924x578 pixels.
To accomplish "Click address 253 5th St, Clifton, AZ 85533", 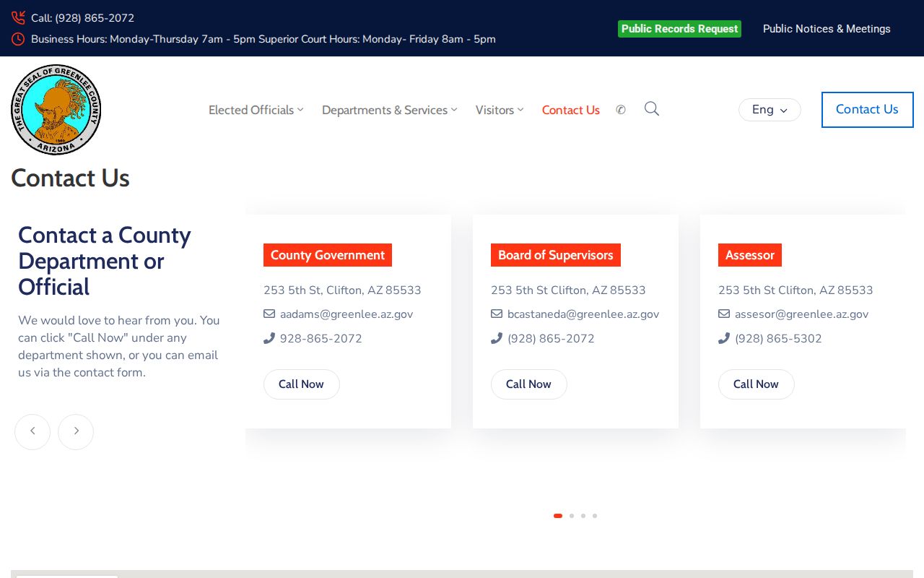I will coord(342,290).
